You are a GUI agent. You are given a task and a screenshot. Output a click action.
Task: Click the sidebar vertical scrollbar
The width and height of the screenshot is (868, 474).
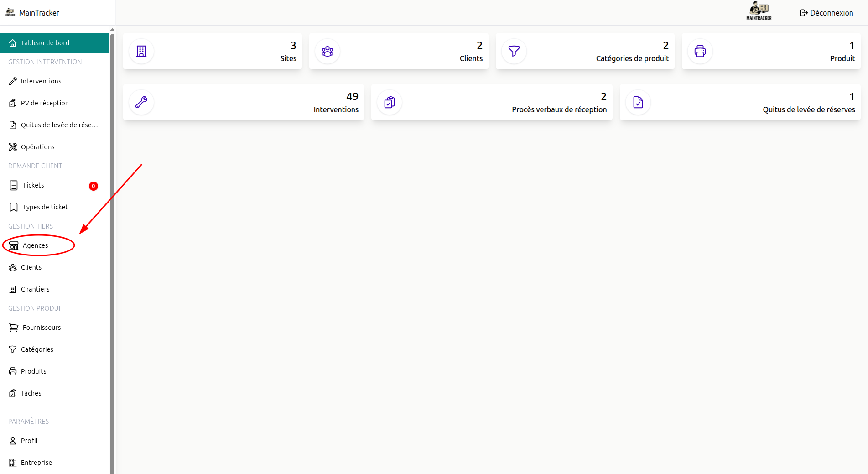point(112,251)
